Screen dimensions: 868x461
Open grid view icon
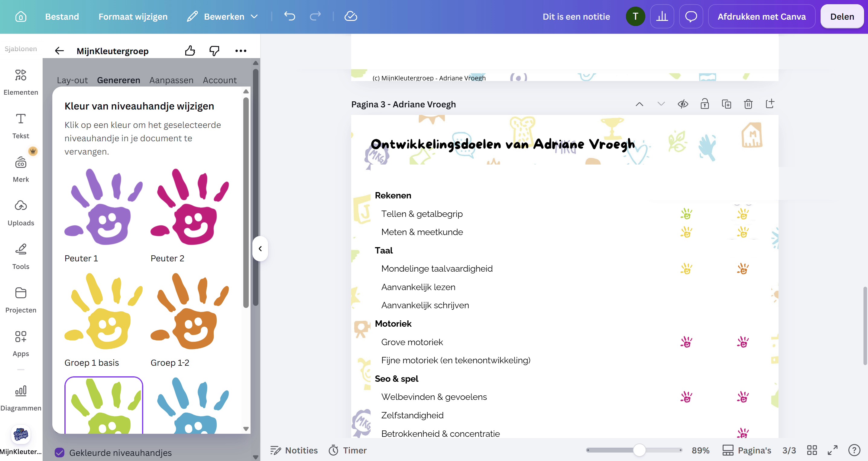point(812,450)
